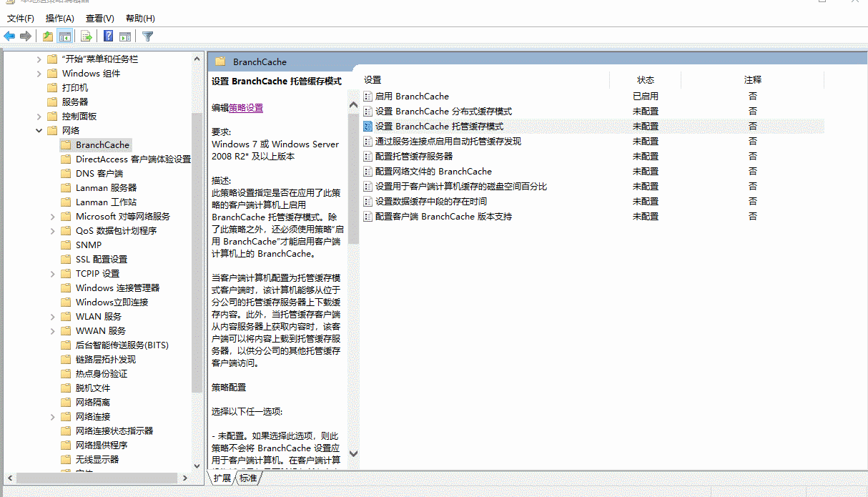Click policy icon beside 设置 BranchCache 托管缓存模式 row
Viewport: 868px width, 497px height.
tap(368, 127)
